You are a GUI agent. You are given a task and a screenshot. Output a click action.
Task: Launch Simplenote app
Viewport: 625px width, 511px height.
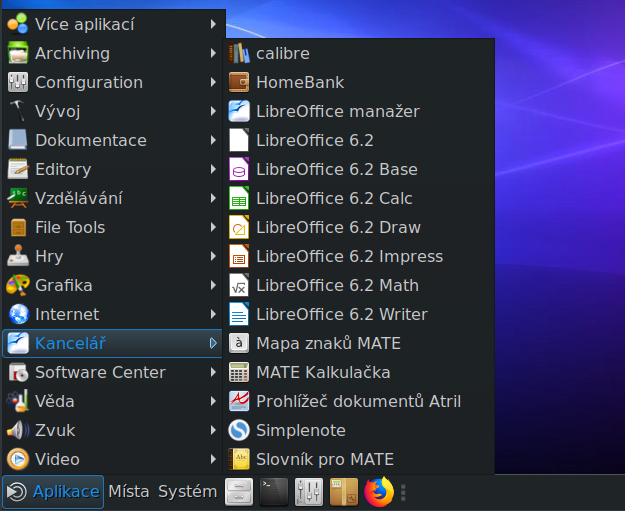click(x=300, y=430)
